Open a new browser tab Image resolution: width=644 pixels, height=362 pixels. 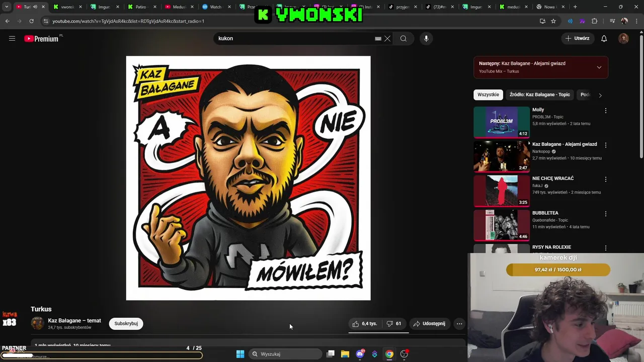point(575,7)
